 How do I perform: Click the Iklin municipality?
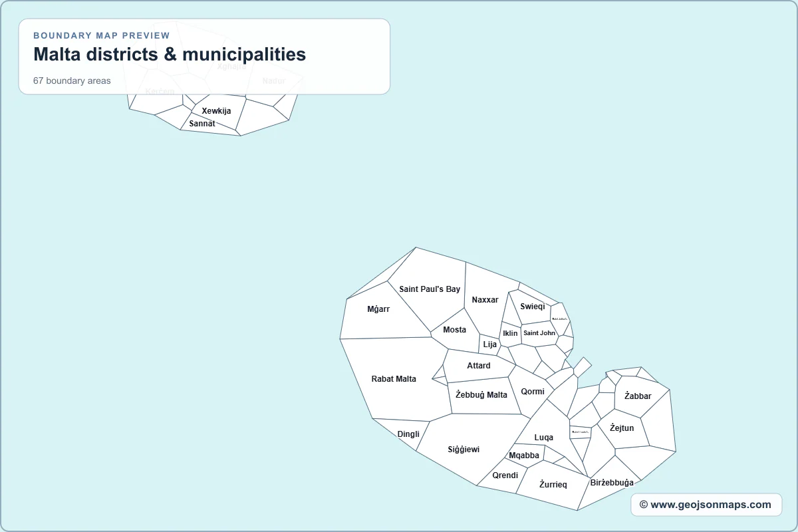coord(510,334)
